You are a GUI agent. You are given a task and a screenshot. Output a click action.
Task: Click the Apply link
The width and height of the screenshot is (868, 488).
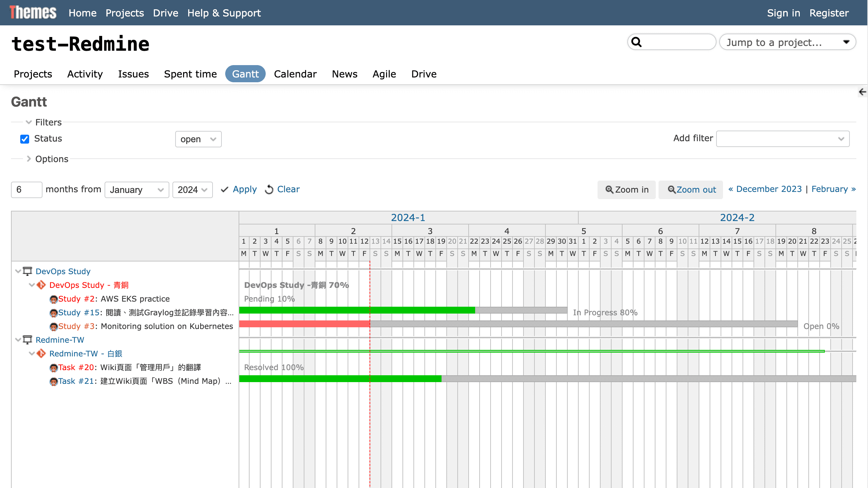(244, 189)
